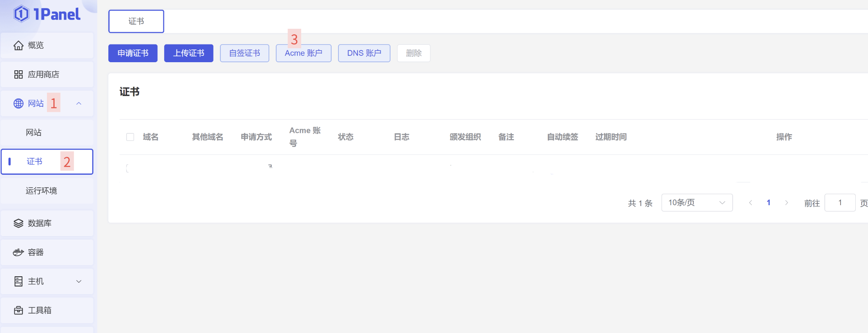Go to next page arrow in pagination
This screenshot has width=868, height=333.
tap(786, 203)
